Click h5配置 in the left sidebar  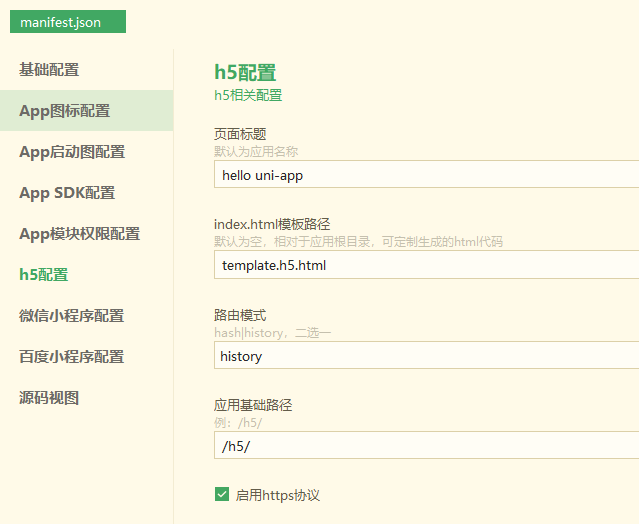[x=43, y=275]
